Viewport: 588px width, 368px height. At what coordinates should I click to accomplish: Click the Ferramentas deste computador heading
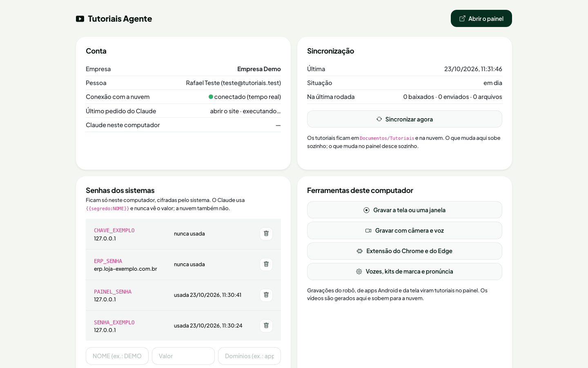pos(360,191)
